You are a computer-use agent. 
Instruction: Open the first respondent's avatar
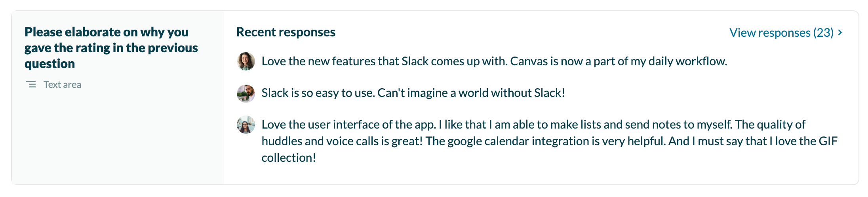[x=246, y=61]
